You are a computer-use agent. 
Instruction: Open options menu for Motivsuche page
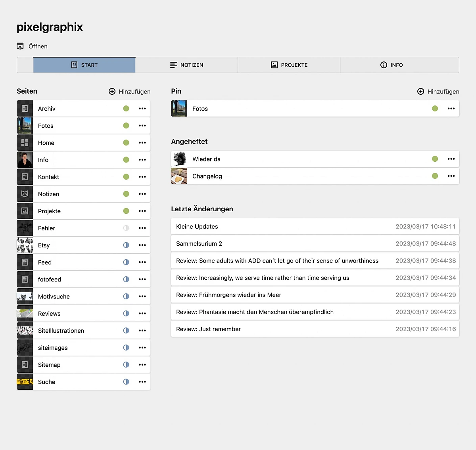[142, 296]
